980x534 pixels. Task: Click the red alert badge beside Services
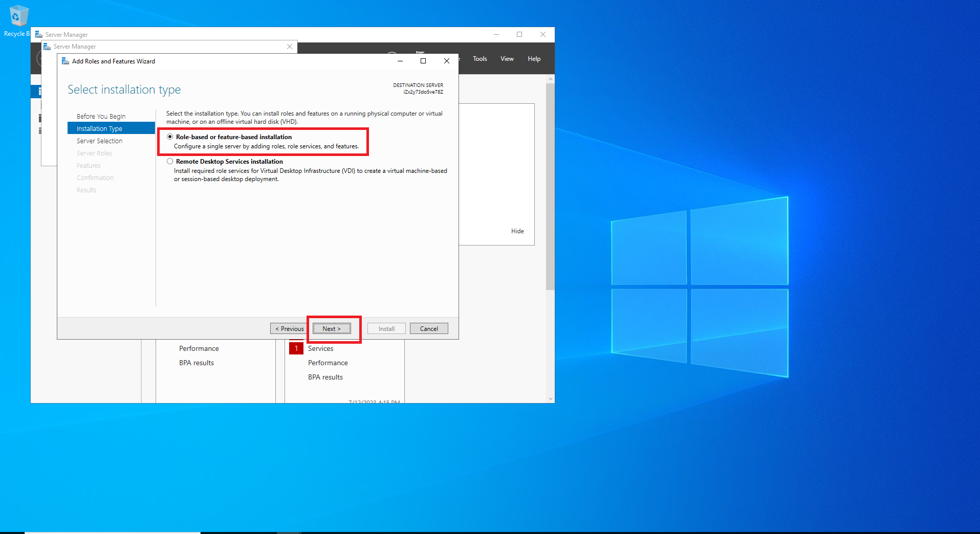[296, 348]
